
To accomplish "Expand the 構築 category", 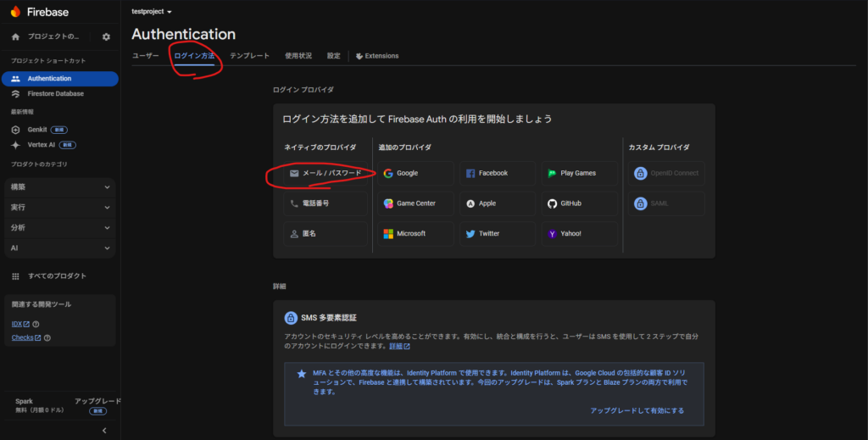I will click(60, 187).
